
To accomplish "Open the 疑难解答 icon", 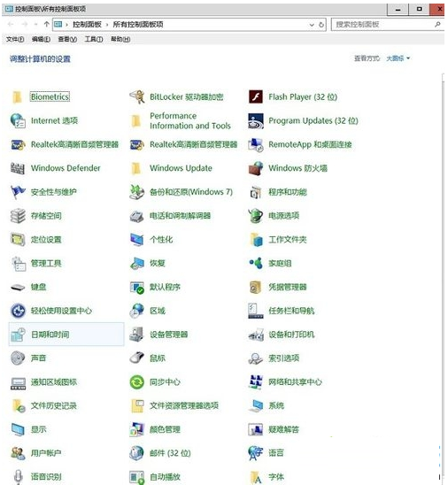I will click(256, 429).
